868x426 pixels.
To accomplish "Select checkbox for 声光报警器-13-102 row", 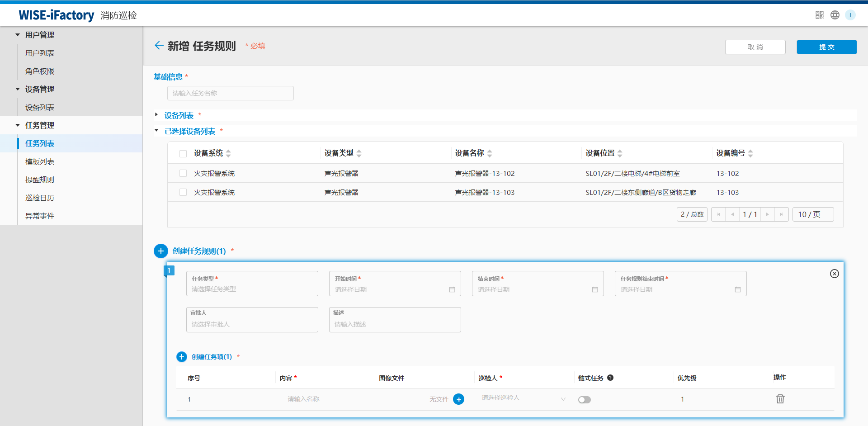I will tap(183, 173).
